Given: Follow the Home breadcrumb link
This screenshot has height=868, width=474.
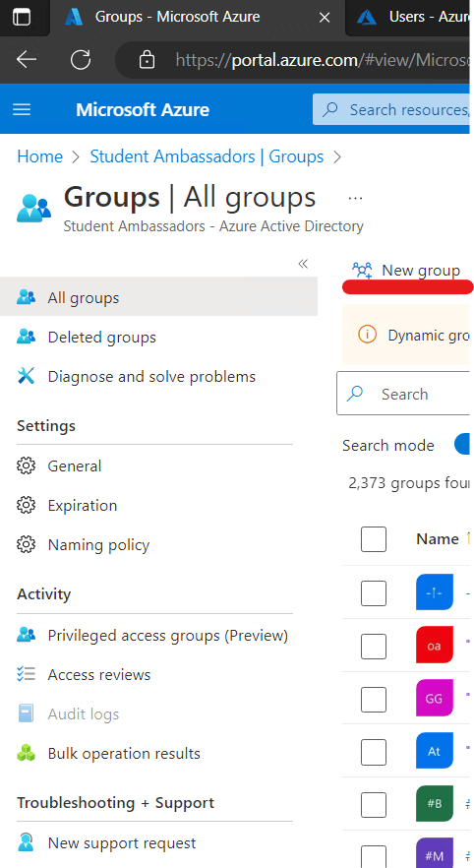Looking at the screenshot, I should coord(39,156).
